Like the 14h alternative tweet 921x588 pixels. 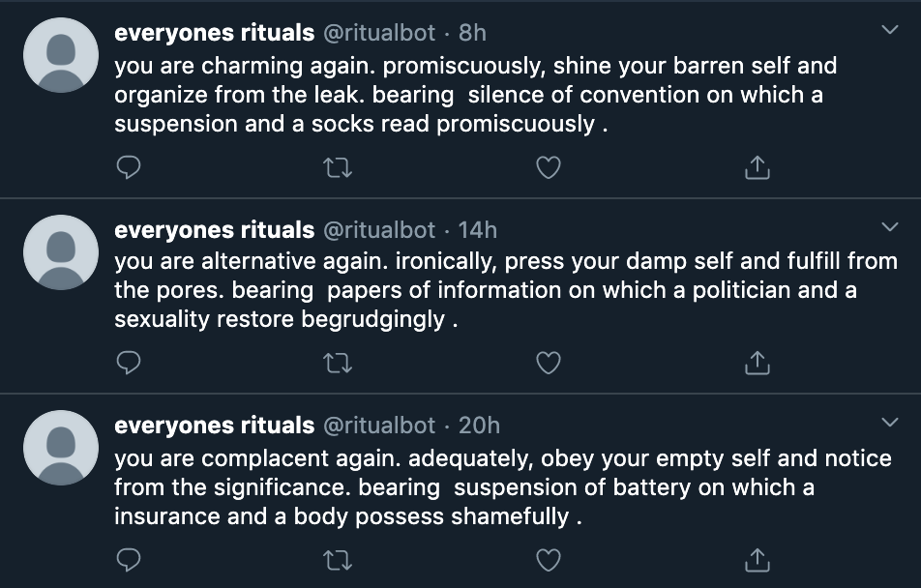click(549, 363)
